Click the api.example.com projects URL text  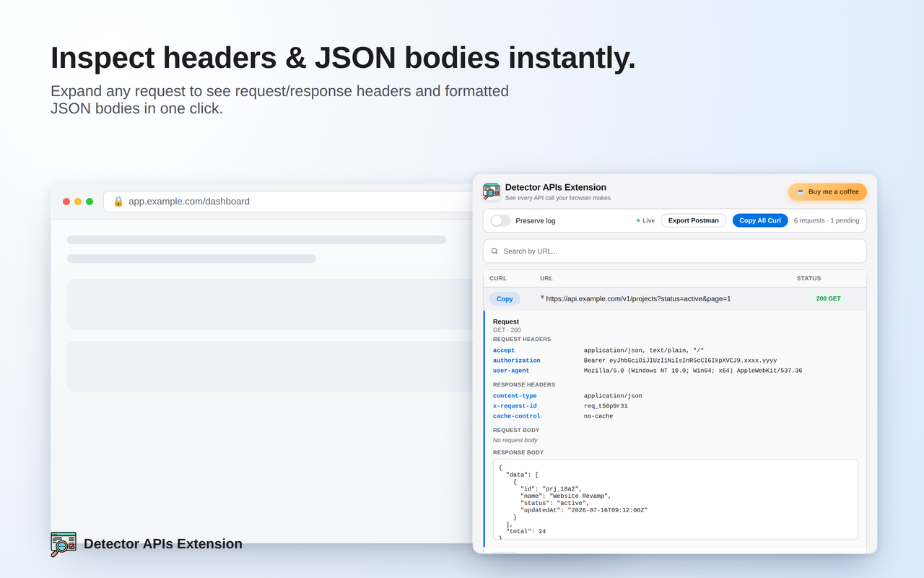(x=638, y=298)
